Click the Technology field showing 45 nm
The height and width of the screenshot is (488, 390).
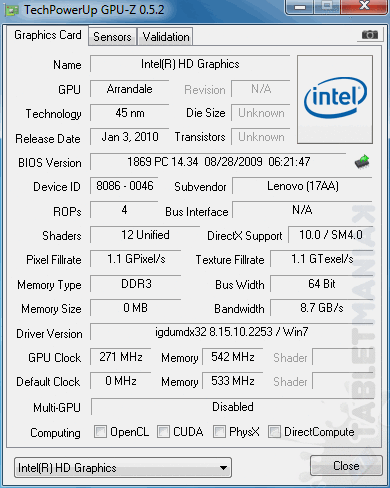[x=129, y=113]
